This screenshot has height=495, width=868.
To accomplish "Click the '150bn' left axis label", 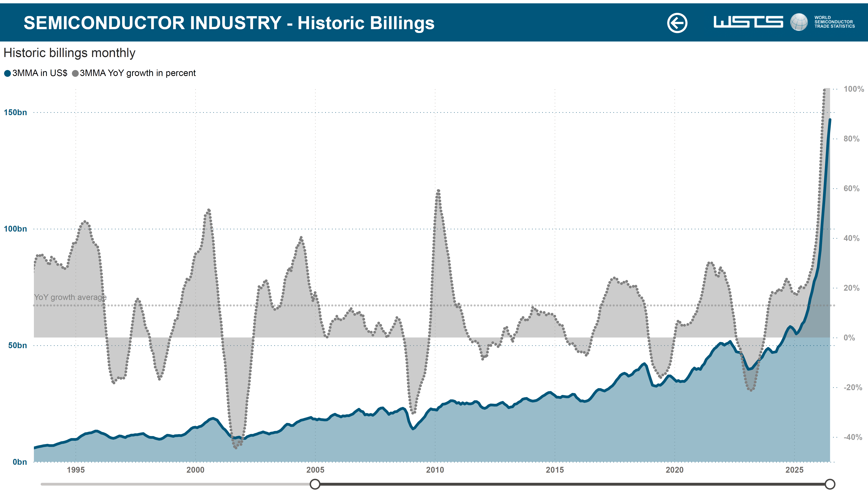I will click(x=15, y=112).
